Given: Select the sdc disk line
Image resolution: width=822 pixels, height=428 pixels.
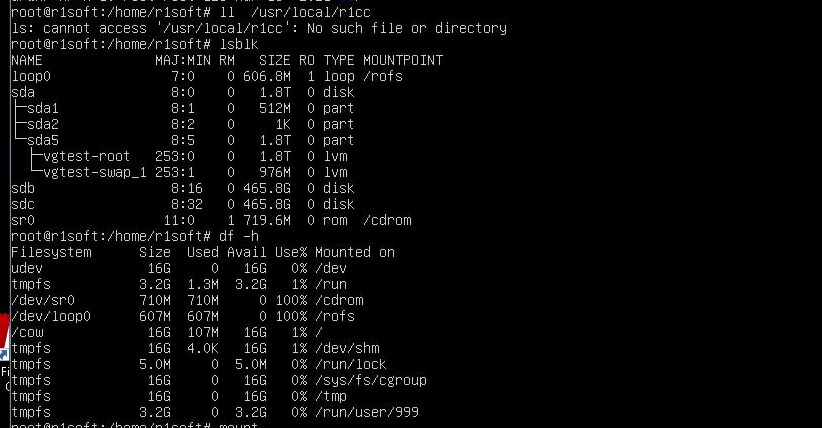Looking at the screenshot, I should click(x=182, y=205).
